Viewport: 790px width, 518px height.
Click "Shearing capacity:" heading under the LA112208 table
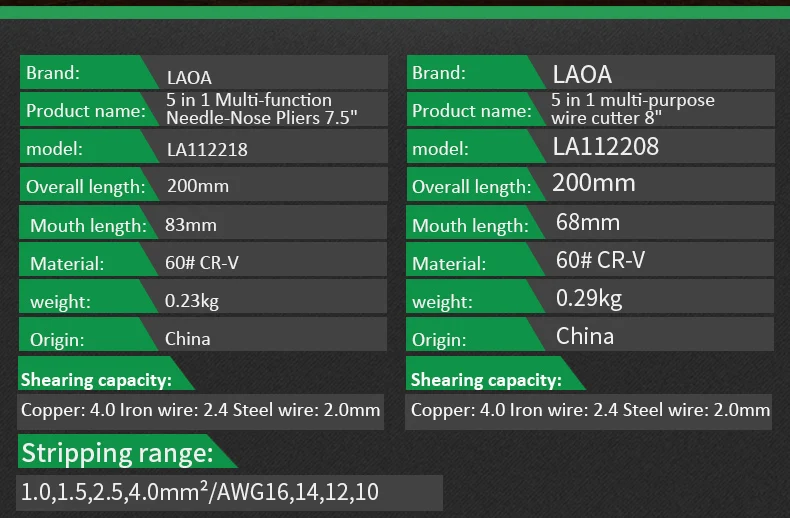coord(486,380)
